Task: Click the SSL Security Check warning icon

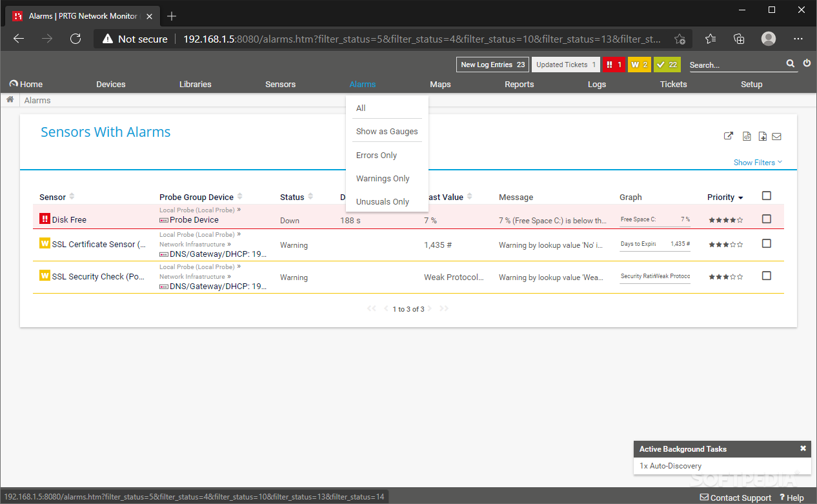Action: coord(45,276)
